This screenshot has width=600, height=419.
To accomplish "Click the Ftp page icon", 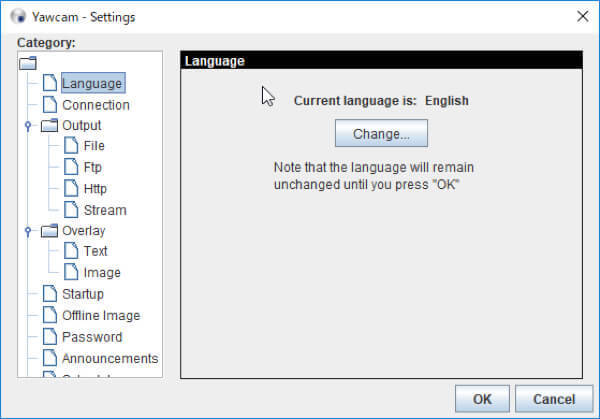I will pyautogui.click(x=71, y=167).
